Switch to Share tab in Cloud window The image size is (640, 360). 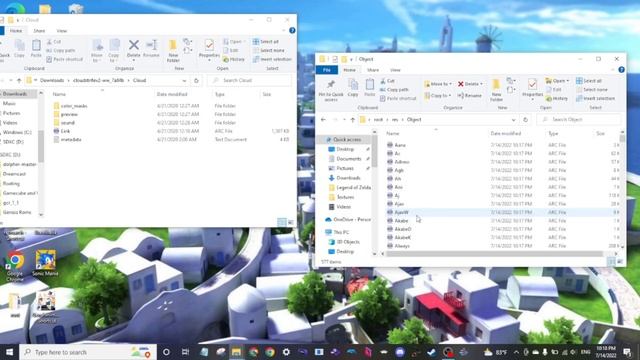39,31
